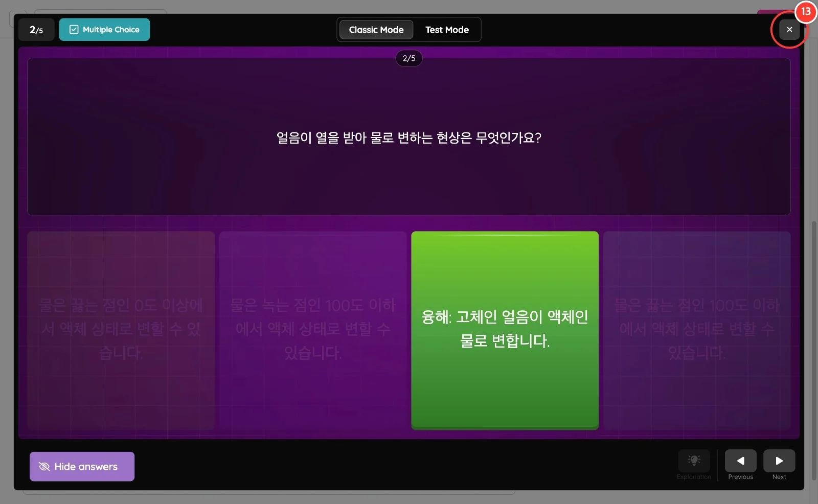
Task: Click the 2/5 progress counter in top-left
Action: 36,30
